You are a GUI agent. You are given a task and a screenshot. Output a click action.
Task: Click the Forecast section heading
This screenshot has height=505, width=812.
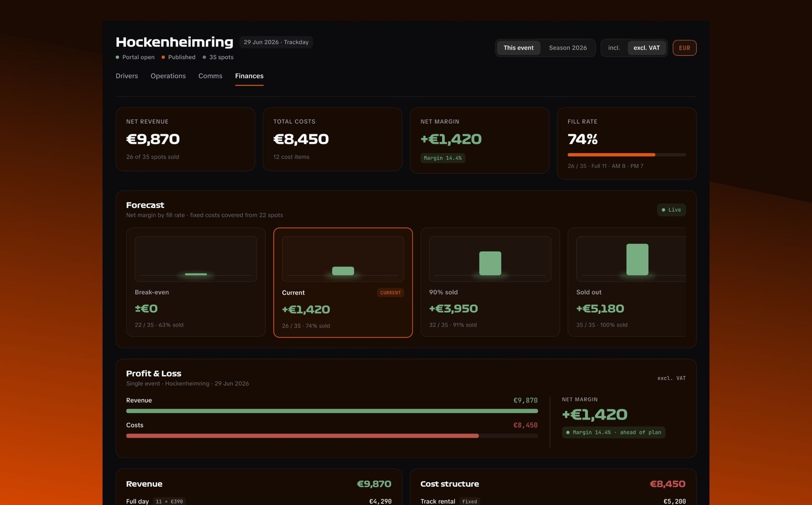pos(145,205)
